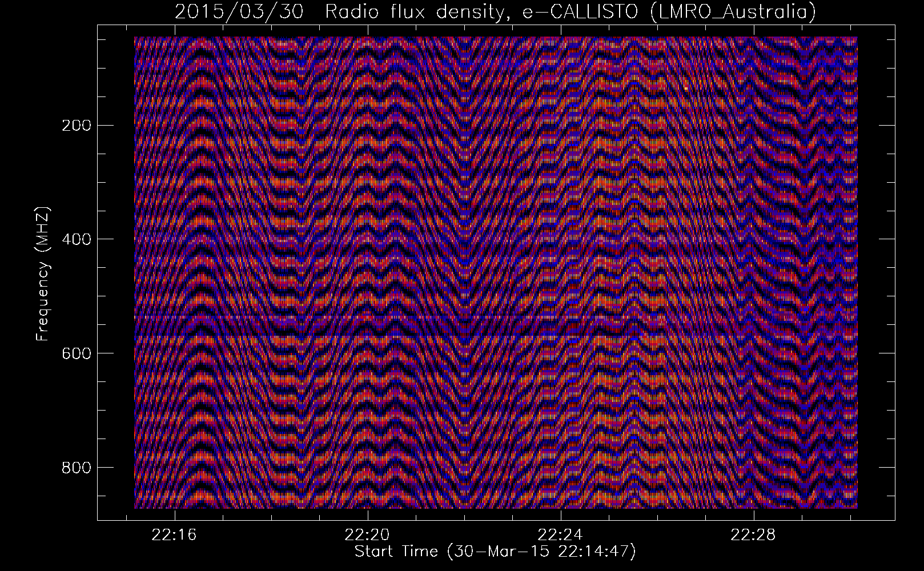The height and width of the screenshot is (571, 924).
Task: Click the 22:24 time tick label
Action: tap(561, 534)
